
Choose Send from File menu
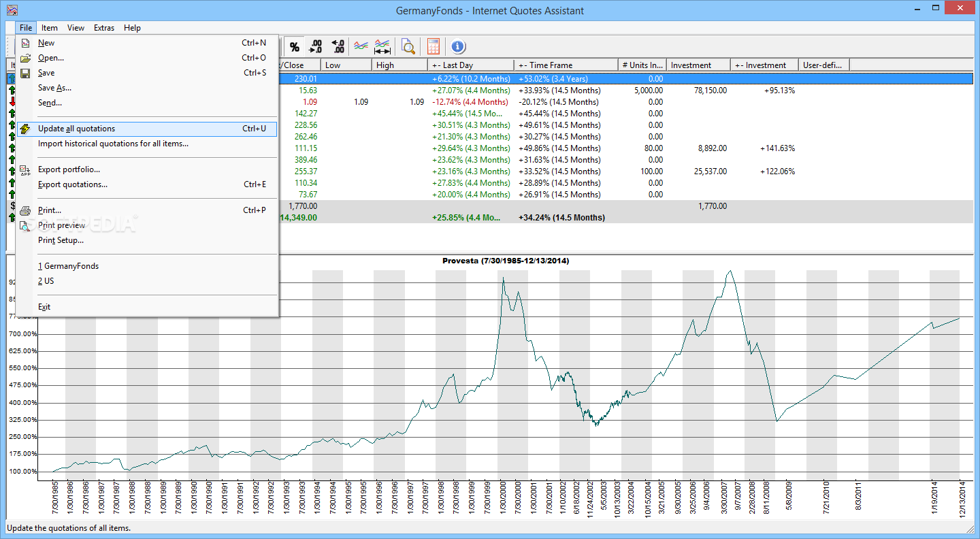click(x=148, y=103)
